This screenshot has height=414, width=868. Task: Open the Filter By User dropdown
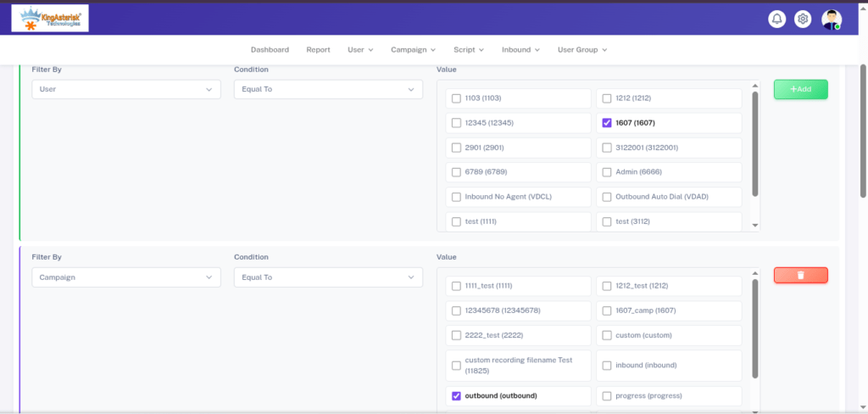tap(126, 89)
